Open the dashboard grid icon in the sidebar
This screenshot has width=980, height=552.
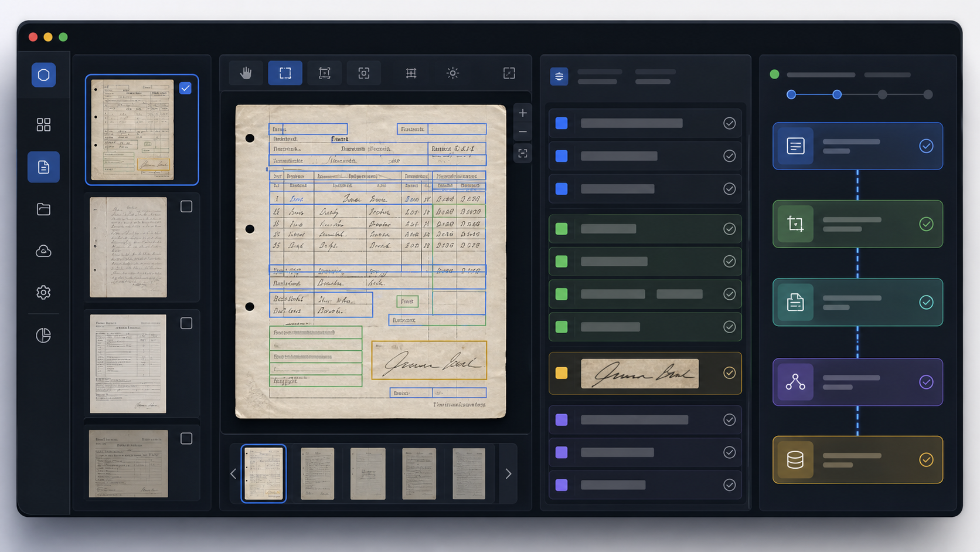(x=43, y=124)
